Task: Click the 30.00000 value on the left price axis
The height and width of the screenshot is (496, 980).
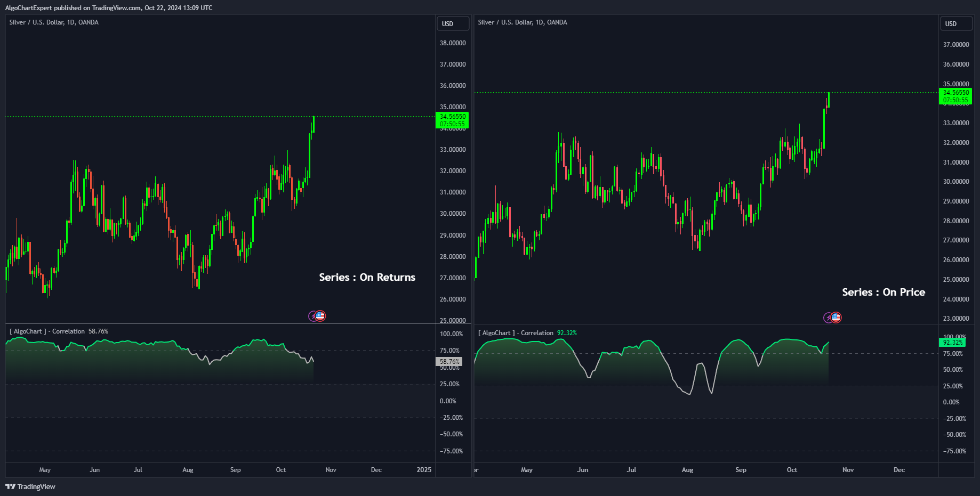Action: pos(453,214)
